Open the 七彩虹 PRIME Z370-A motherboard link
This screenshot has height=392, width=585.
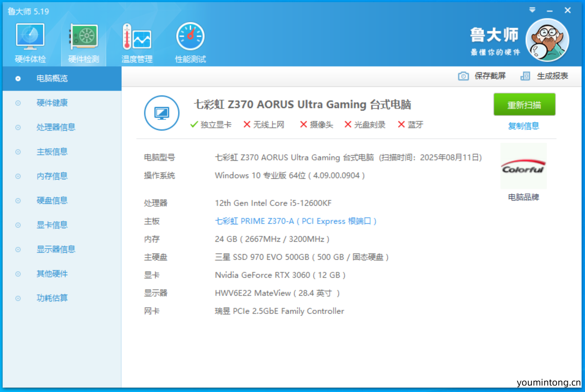coord(296,221)
